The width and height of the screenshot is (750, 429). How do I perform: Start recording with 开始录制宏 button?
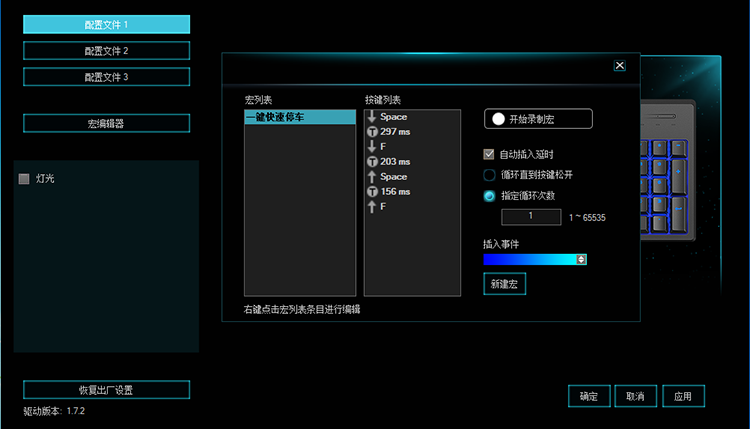(538, 119)
